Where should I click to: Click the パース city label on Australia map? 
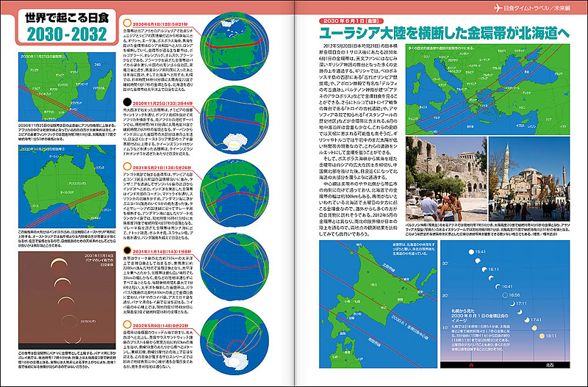pos(35,206)
